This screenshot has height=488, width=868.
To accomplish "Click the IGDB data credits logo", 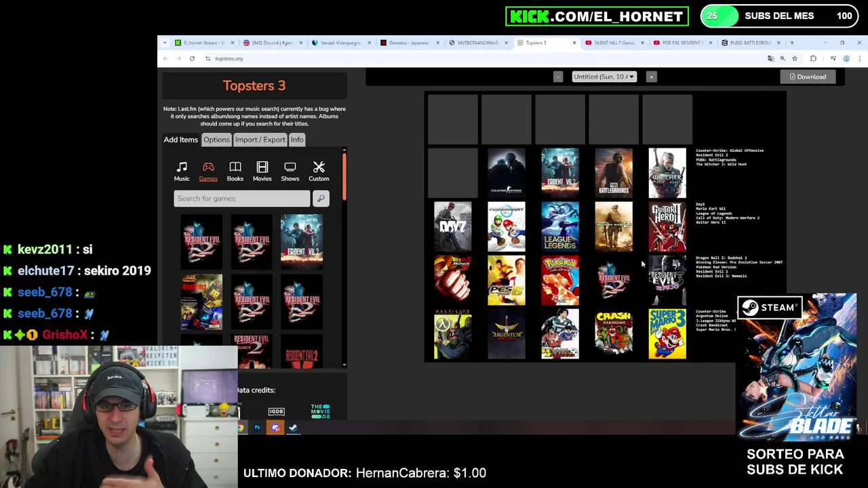I will pos(276,411).
